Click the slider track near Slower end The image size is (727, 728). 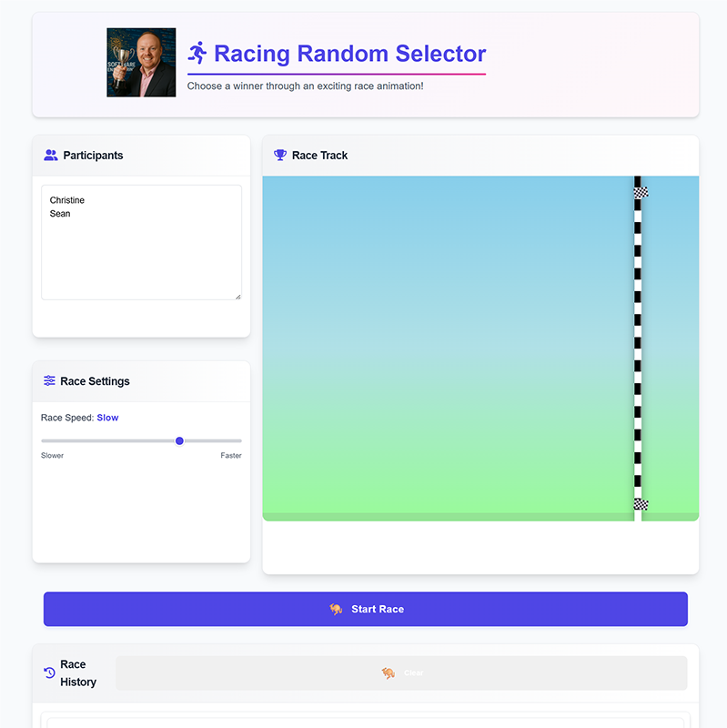(51, 440)
